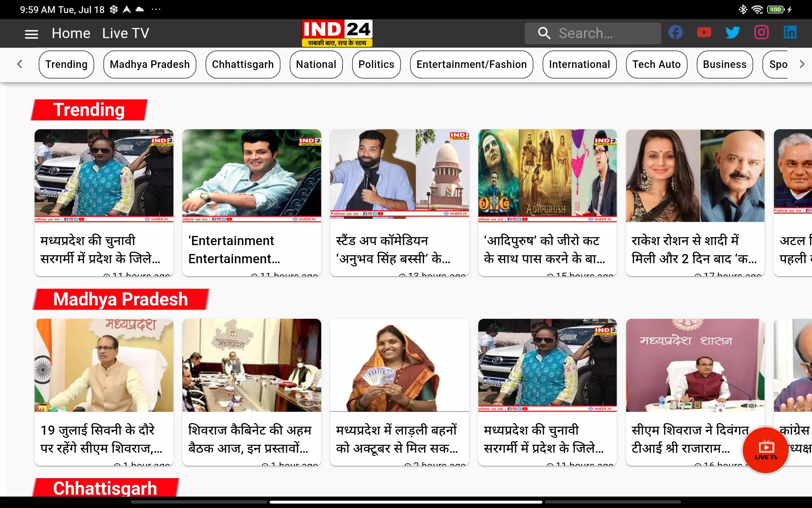Go to Home
Viewport: 812px width, 508px height.
71,33
